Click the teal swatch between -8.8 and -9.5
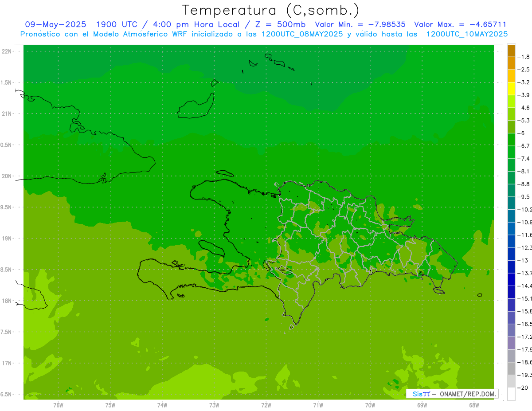The height and width of the screenshot is (411, 532). pyautogui.click(x=511, y=191)
